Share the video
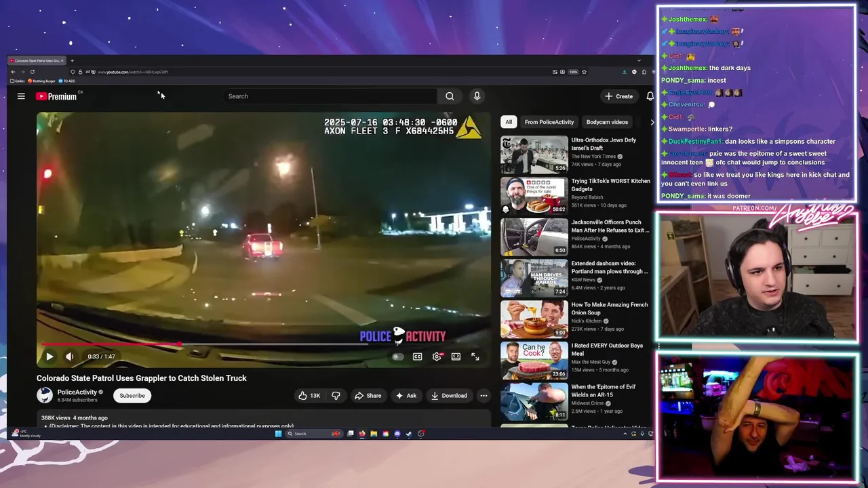The image size is (868, 488). tap(368, 396)
